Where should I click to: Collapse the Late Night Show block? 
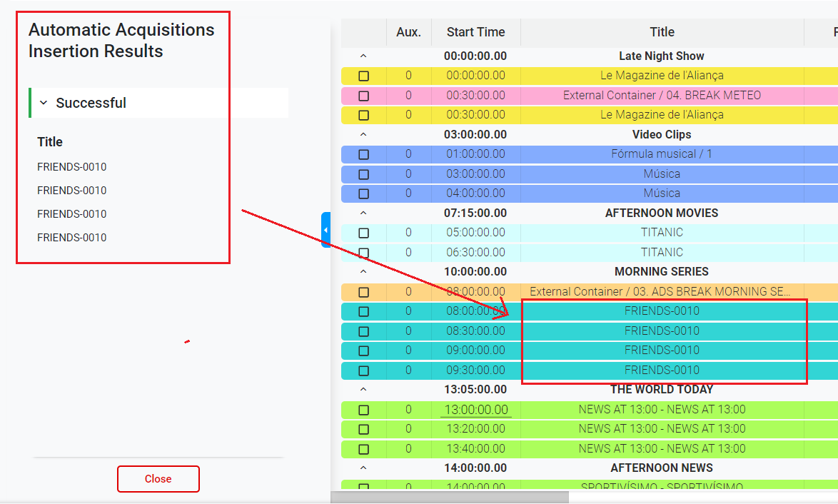click(x=363, y=56)
